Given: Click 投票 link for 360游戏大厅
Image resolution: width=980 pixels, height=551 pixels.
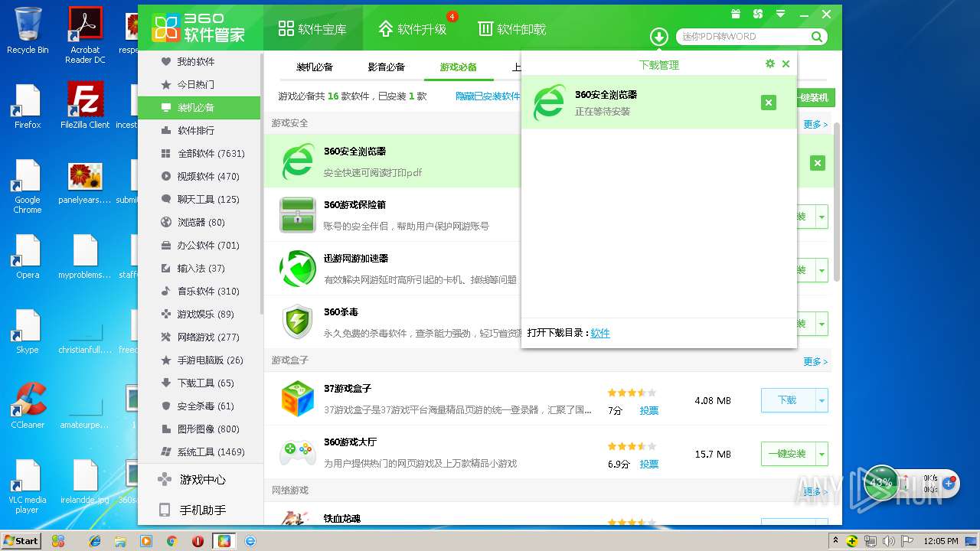Looking at the screenshot, I should click(x=649, y=464).
